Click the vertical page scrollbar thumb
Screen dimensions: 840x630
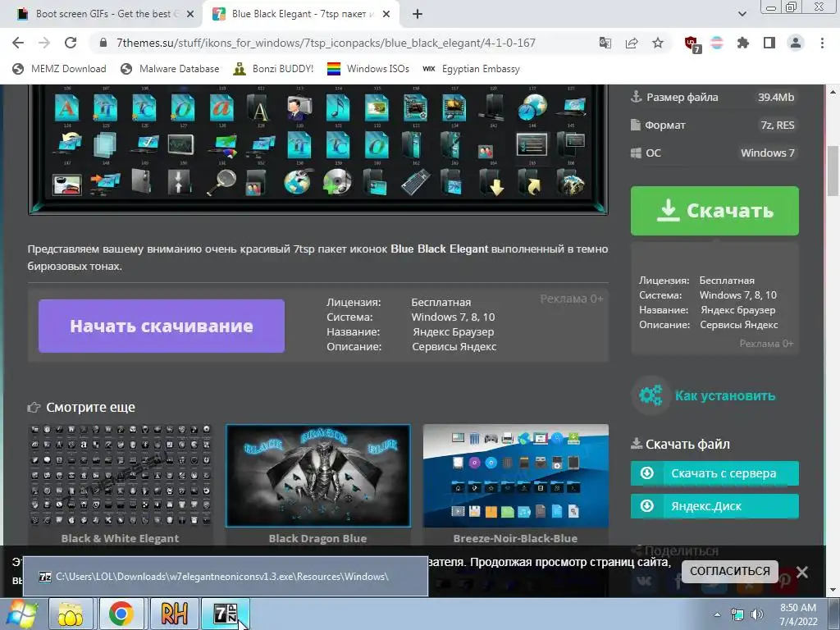(x=833, y=171)
